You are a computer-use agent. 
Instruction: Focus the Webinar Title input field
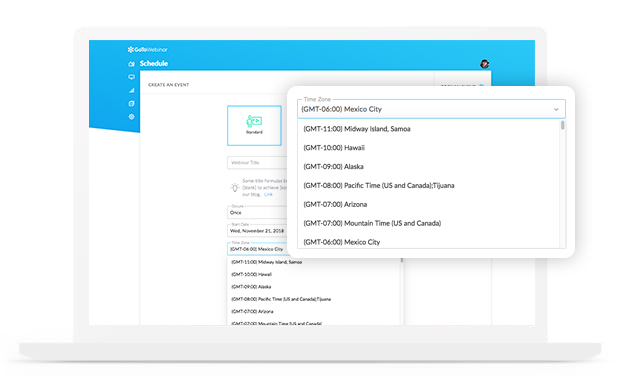click(x=257, y=162)
